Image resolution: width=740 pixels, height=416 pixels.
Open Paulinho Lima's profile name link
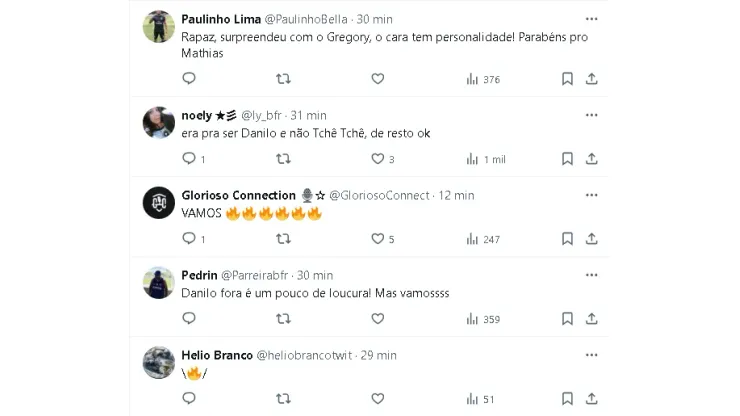(x=220, y=19)
